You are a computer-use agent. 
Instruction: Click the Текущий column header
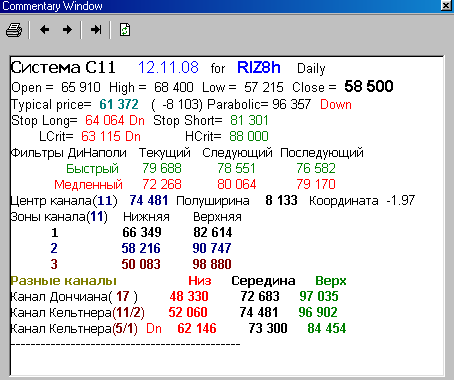tap(165, 153)
